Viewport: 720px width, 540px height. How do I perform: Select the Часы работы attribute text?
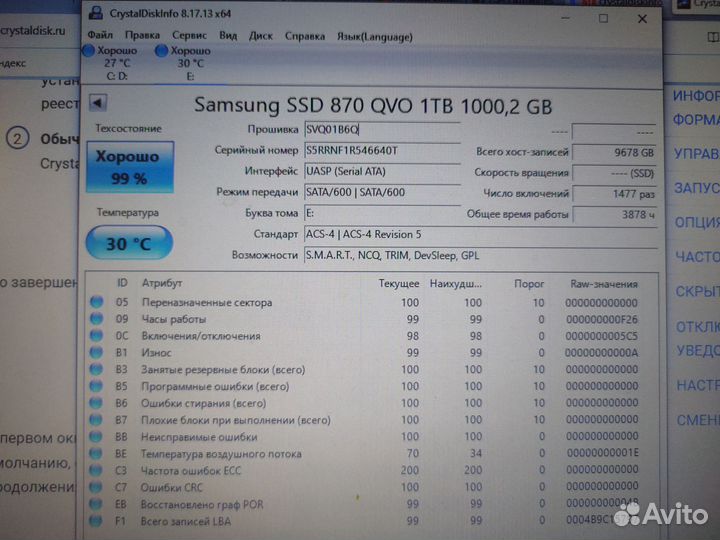(174, 319)
